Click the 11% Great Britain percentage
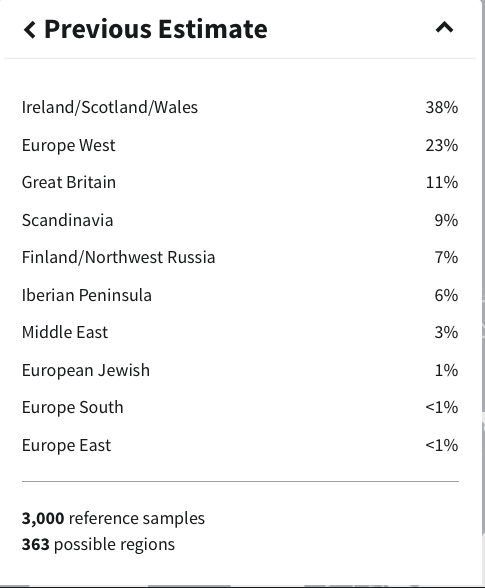Image resolution: width=485 pixels, height=588 pixels. coord(442,183)
